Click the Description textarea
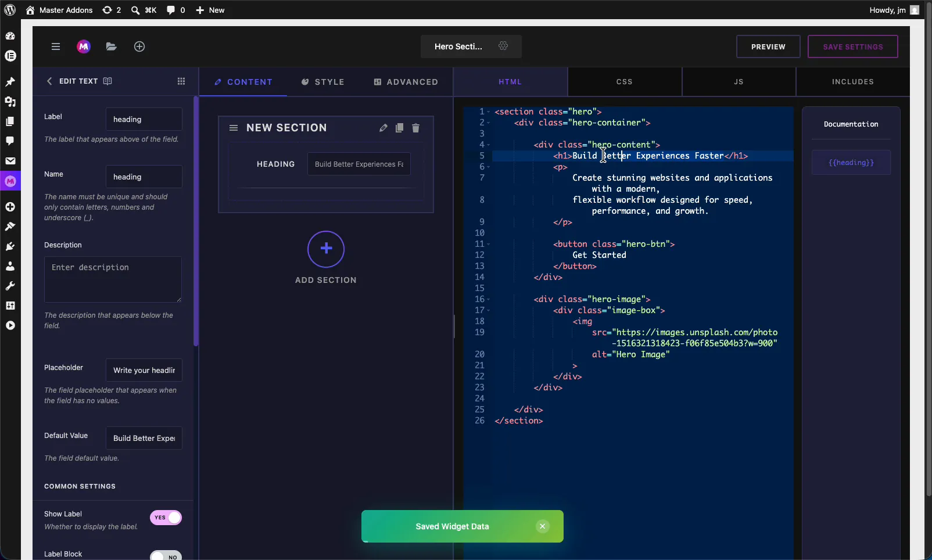 pos(113,279)
